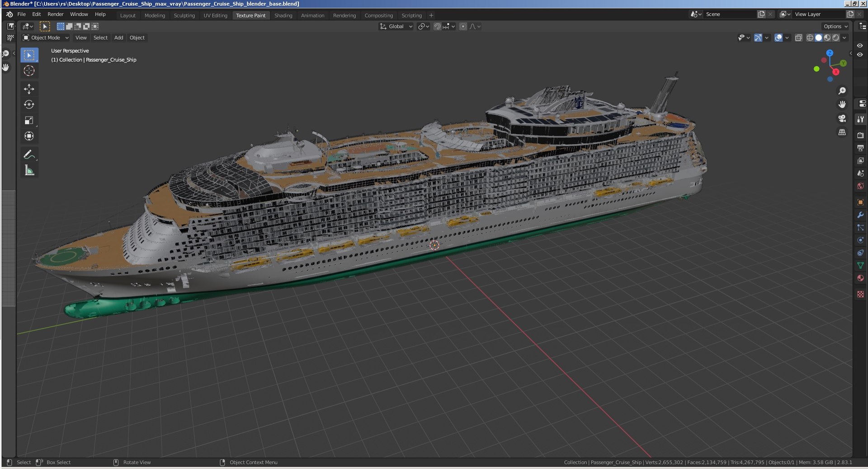Enable rendered viewport shading

coord(836,38)
